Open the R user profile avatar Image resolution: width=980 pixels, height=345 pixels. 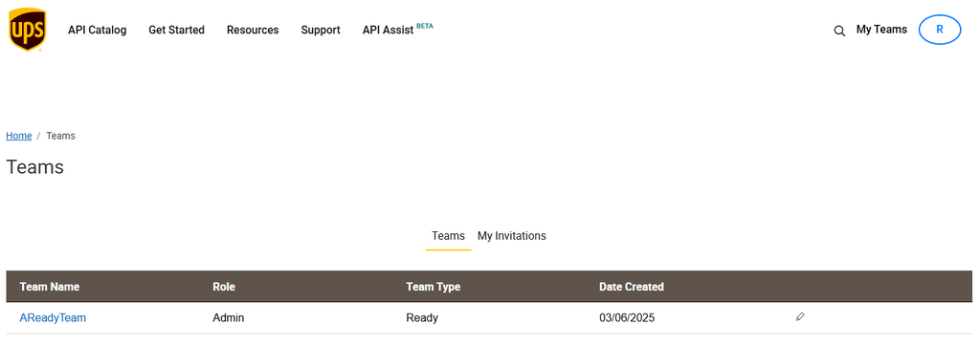(x=940, y=30)
